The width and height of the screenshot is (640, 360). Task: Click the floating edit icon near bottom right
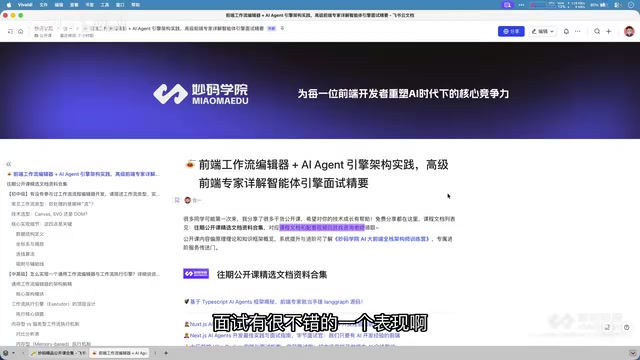click(x=607, y=327)
